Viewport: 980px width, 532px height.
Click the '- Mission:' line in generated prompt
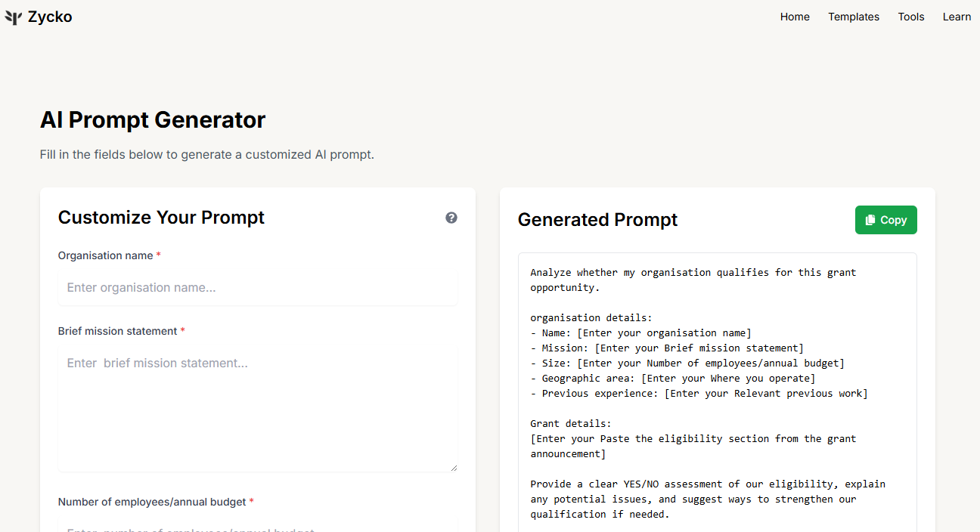point(667,348)
